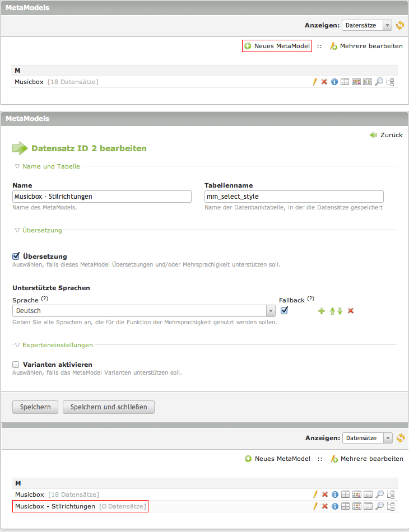Click the tree structure icon for Musicbox - Stilrichtungen
409x532 pixels.
click(391, 506)
